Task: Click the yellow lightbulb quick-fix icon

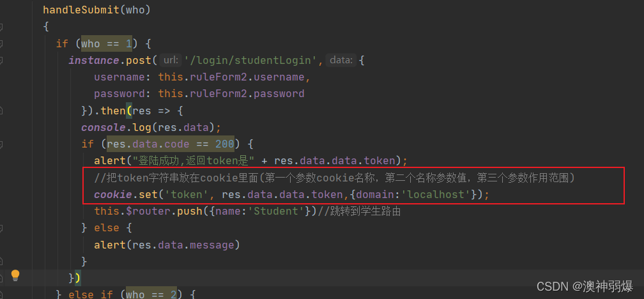Action: [15, 275]
